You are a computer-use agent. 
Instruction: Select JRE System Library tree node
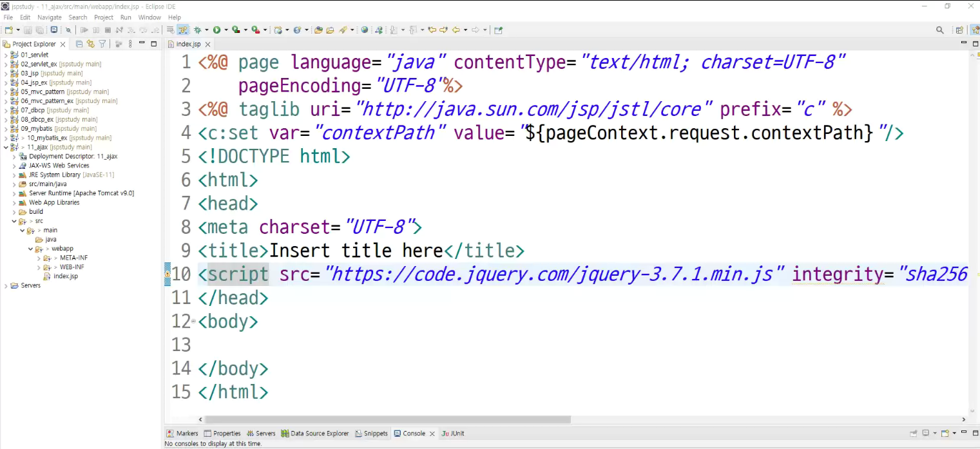click(x=71, y=175)
